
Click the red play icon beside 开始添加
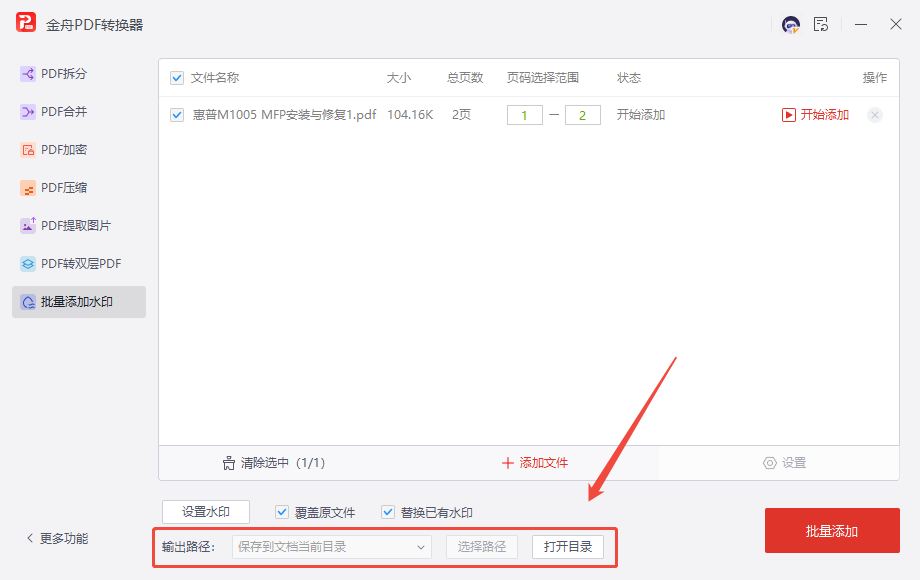tap(789, 115)
